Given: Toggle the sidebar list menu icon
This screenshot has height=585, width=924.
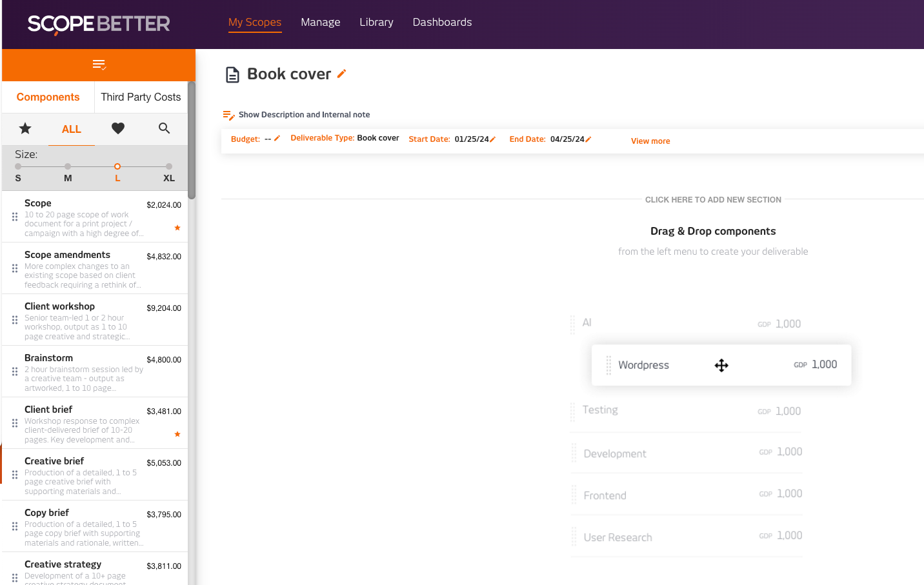Looking at the screenshot, I should [x=99, y=64].
